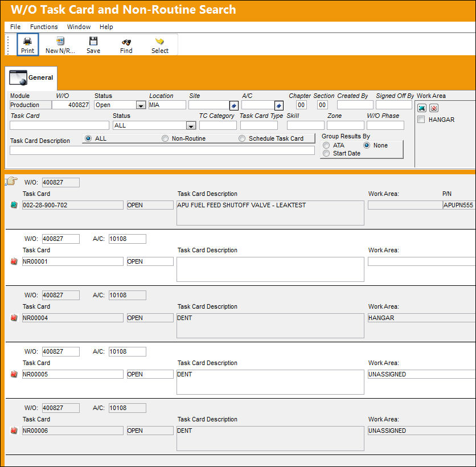This screenshot has height=467, width=476.
Task: Select the ALL task card radio button
Action: (88, 138)
